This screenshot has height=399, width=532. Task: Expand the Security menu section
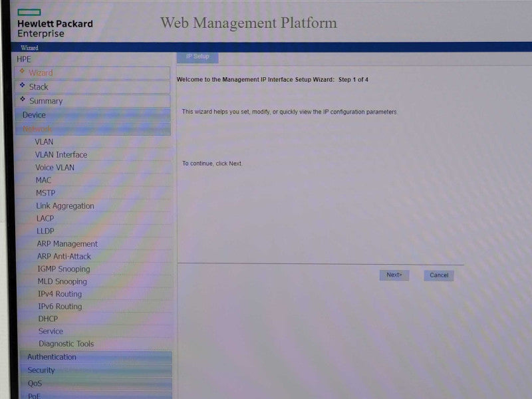tap(96, 370)
